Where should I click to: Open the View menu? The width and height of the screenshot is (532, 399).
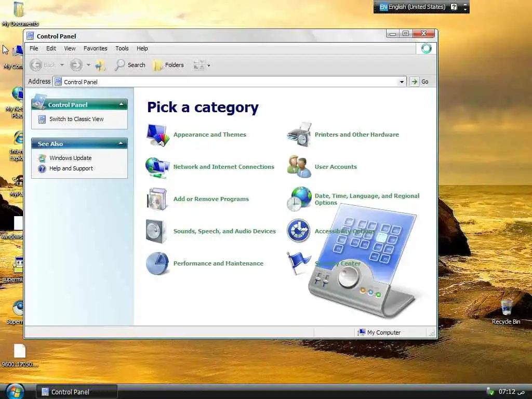coord(70,48)
